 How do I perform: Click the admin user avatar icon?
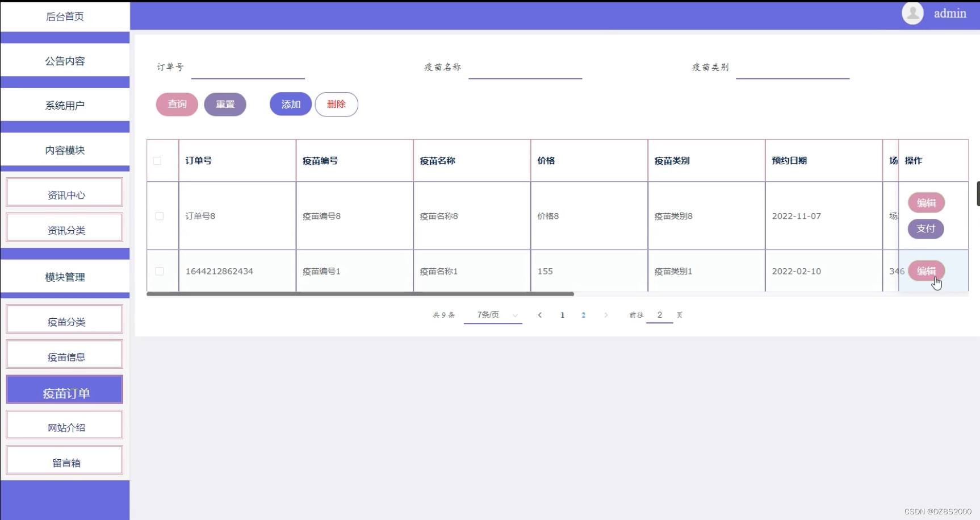[912, 13]
